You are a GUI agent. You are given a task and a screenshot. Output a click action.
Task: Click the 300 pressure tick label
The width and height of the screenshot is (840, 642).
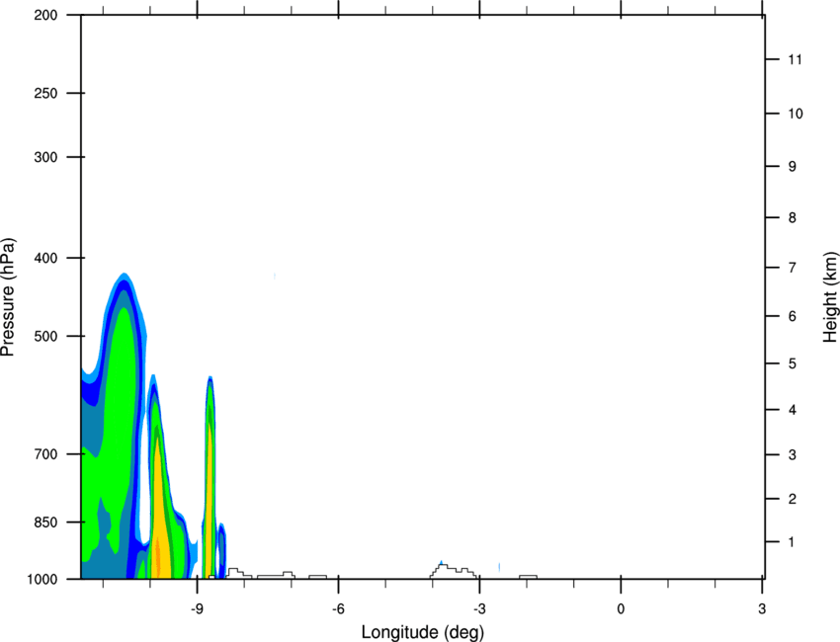45,157
